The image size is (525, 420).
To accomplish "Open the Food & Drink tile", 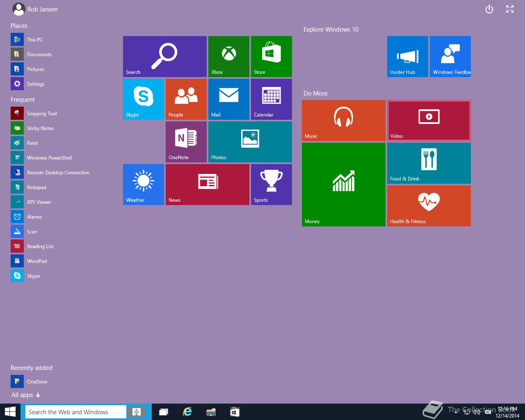I will coord(429,163).
